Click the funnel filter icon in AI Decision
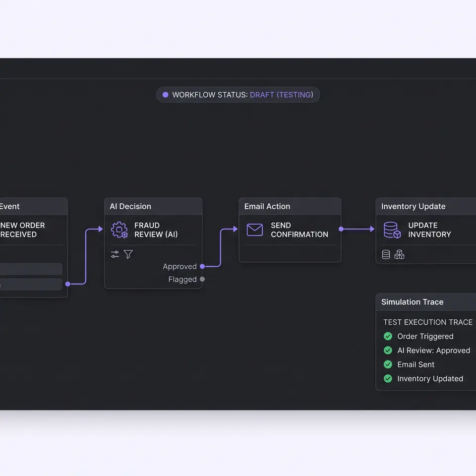This screenshot has width=476, height=476. click(x=128, y=254)
